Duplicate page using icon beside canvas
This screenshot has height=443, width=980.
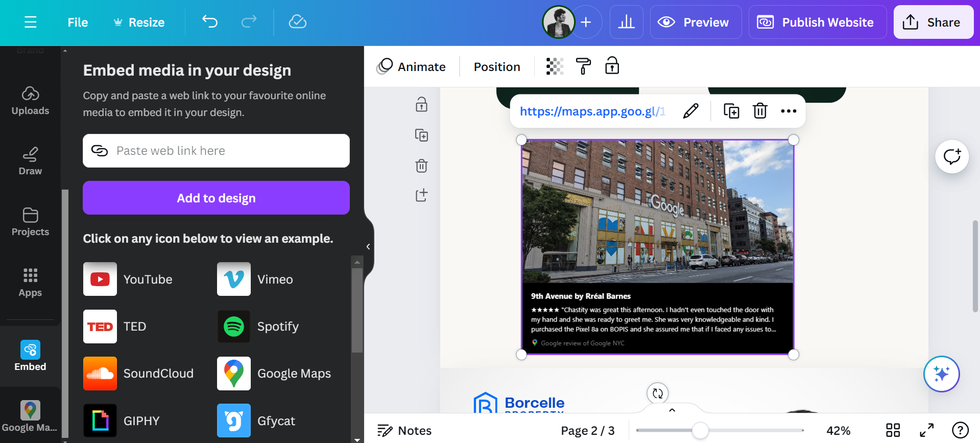[421, 135]
